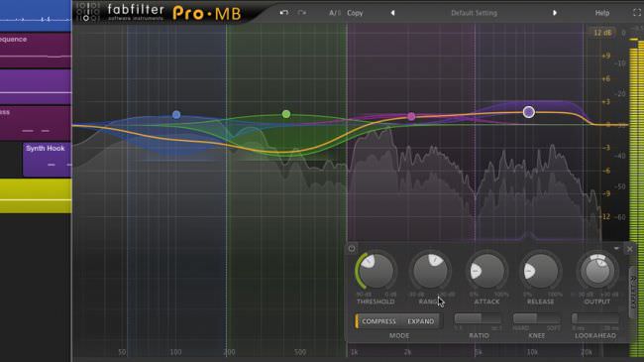Choose EXPAND mode

coord(420,321)
